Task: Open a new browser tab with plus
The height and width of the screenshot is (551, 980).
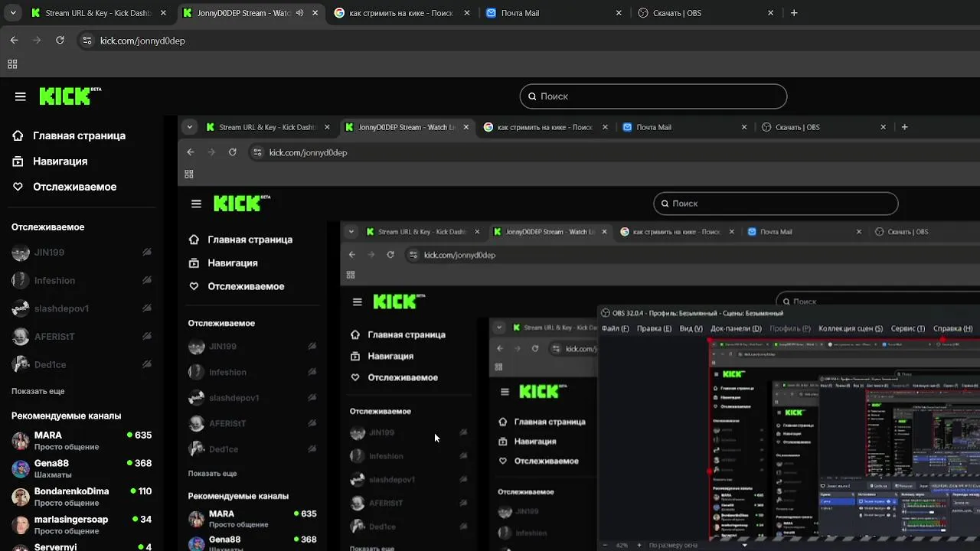Action: pyautogui.click(x=794, y=13)
